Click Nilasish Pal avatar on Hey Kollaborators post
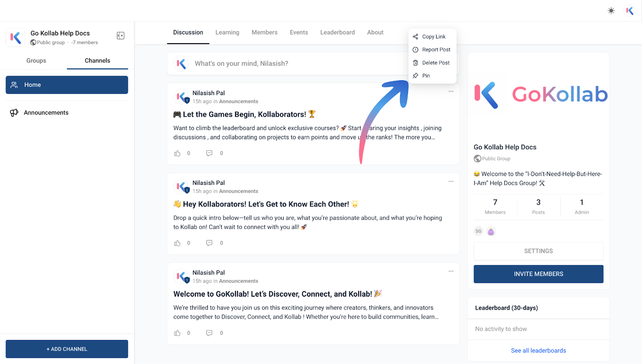642x364 pixels. point(182,186)
